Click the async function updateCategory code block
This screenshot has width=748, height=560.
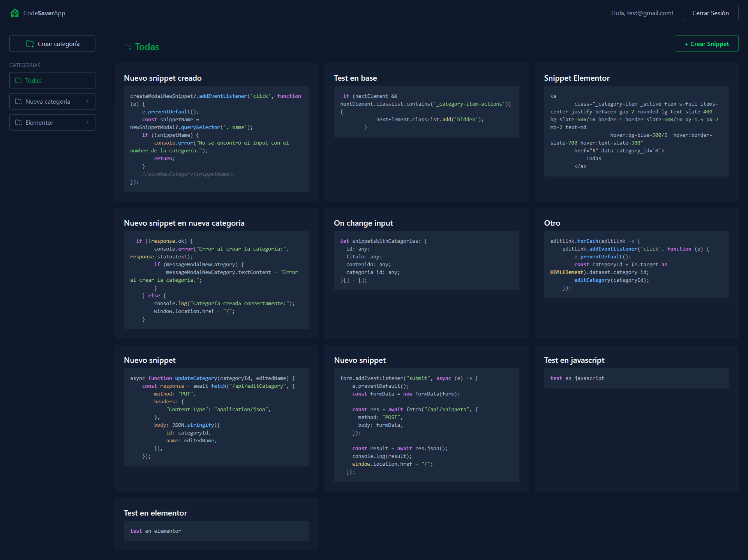click(216, 417)
